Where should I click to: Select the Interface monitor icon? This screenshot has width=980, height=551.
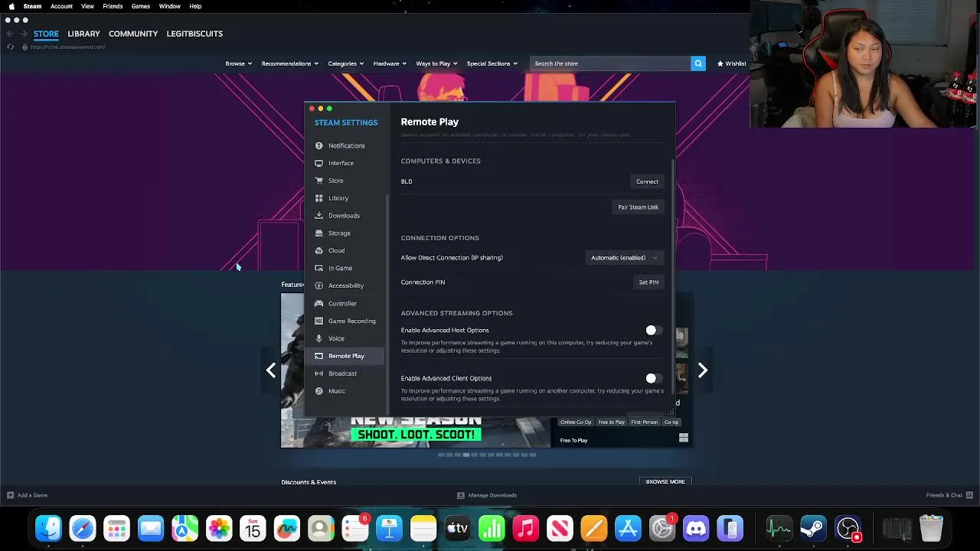[318, 163]
